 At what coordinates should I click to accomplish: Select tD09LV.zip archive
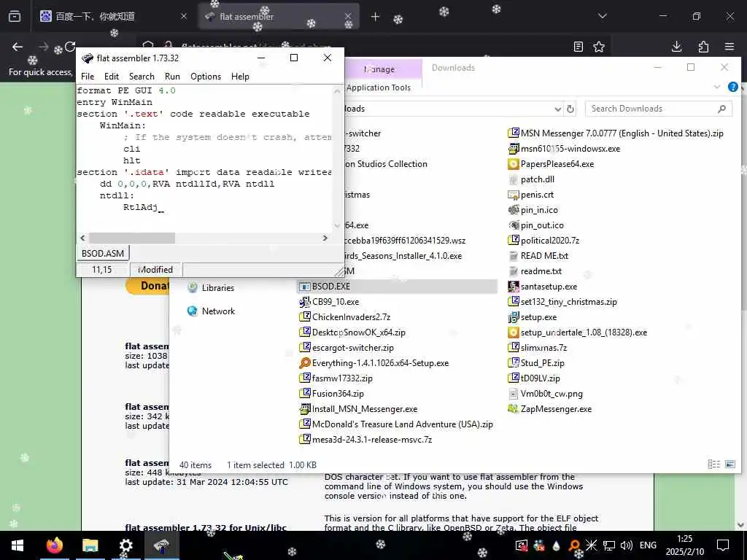coord(534,378)
